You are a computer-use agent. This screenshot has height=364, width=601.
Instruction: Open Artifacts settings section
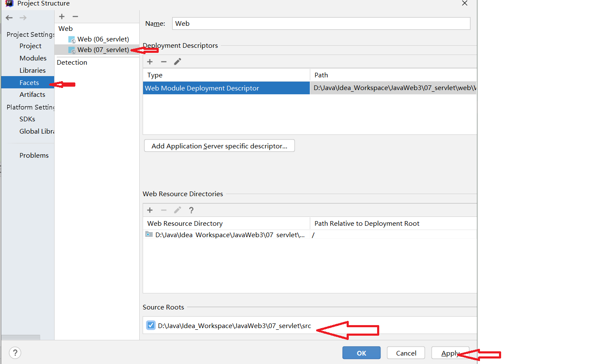click(x=32, y=94)
